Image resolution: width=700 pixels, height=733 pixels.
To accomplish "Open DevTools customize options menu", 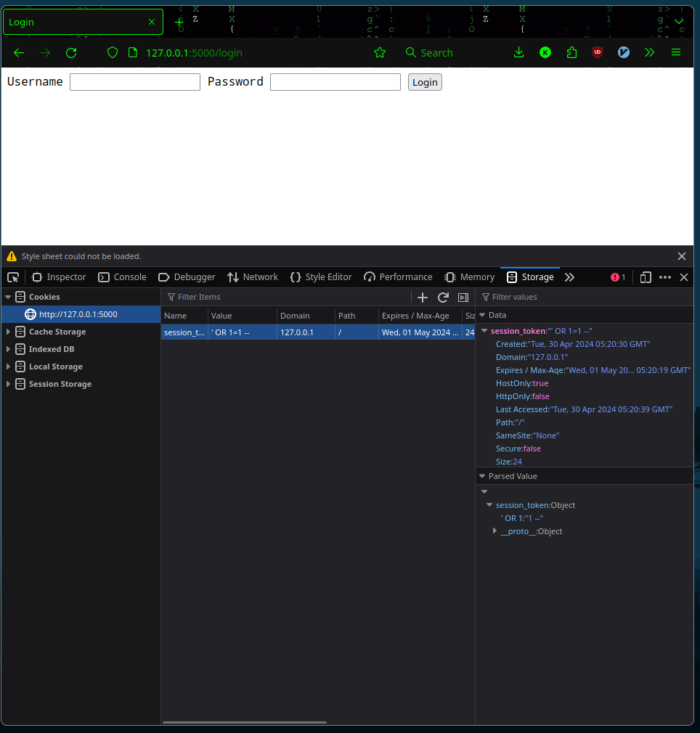I will tap(665, 277).
